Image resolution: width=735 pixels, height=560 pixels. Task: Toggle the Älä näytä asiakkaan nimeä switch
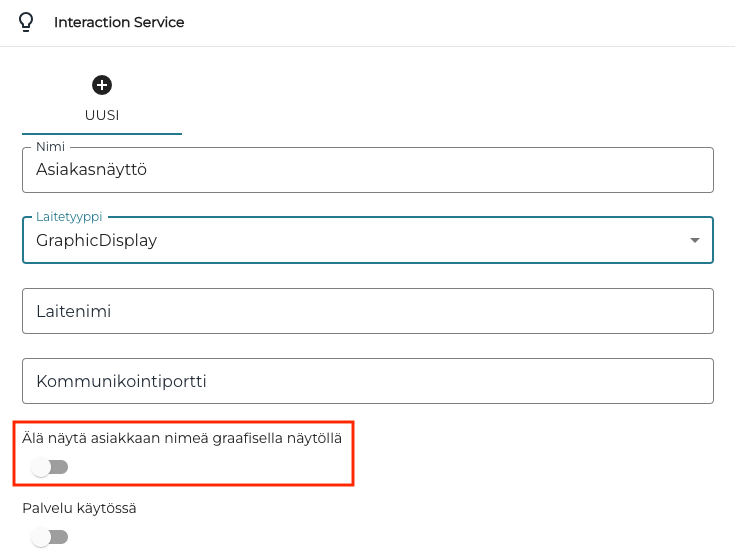49,467
